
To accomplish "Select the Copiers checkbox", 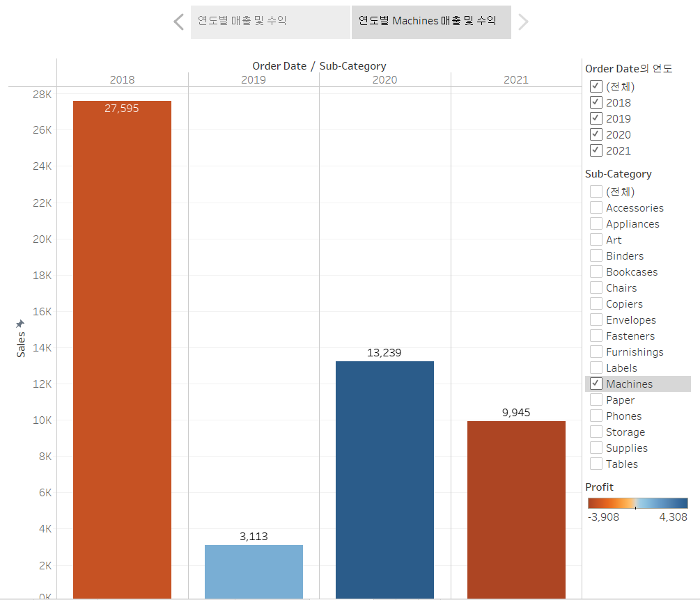I will click(596, 303).
